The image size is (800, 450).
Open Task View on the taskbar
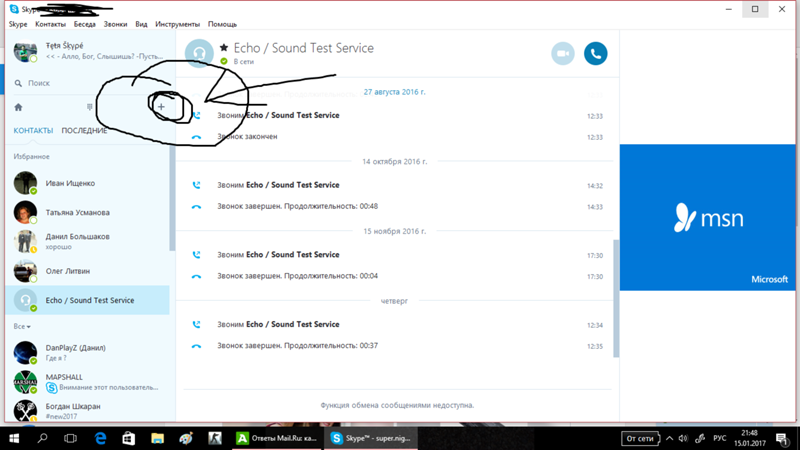[70, 438]
